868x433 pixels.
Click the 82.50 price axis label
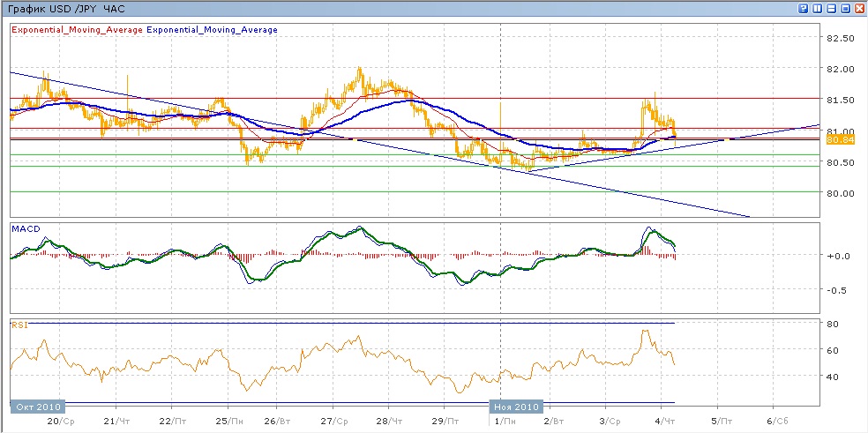pos(842,39)
